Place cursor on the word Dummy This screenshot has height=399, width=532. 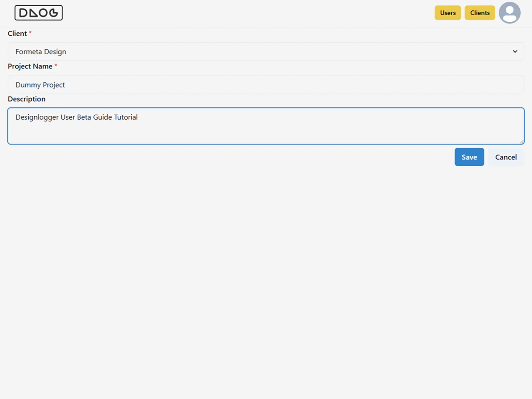click(28, 85)
